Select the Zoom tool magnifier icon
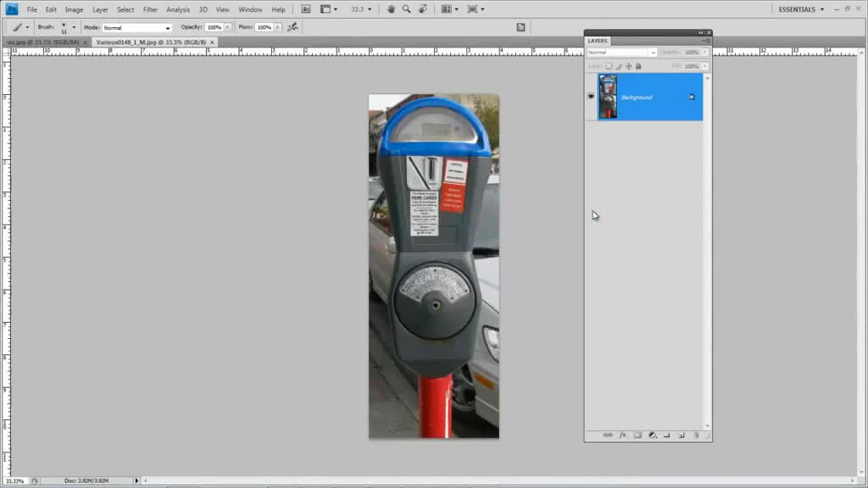Viewport: 868px width, 488px height. click(x=406, y=9)
